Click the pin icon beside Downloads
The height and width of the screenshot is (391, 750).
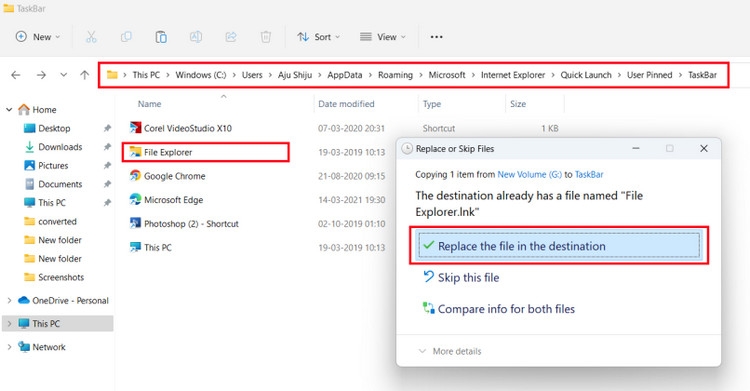pos(107,147)
